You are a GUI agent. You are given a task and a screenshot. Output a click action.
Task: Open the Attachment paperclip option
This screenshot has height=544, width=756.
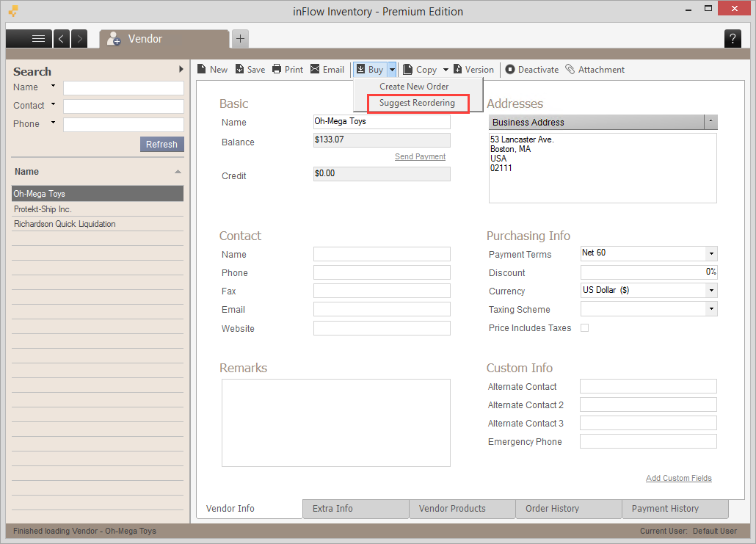click(x=595, y=70)
